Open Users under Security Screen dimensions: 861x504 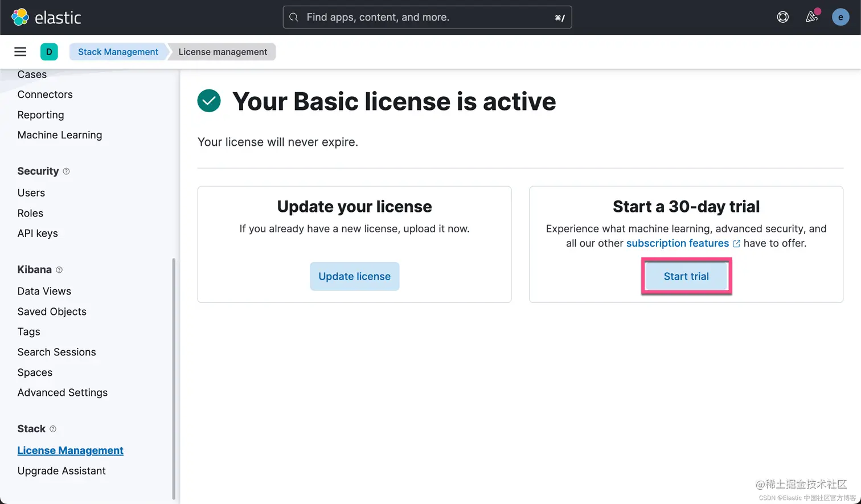pos(31,193)
